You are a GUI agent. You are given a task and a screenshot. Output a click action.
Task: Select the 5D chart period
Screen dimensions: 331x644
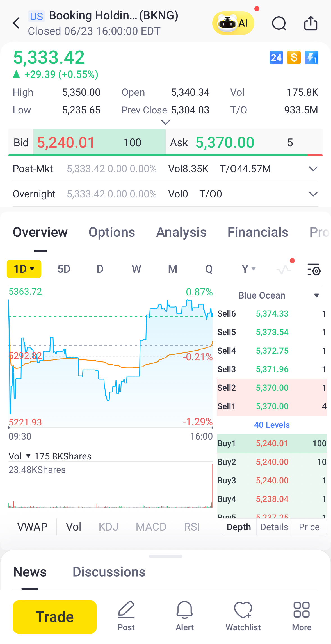pyautogui.click(x=64, y=269)
